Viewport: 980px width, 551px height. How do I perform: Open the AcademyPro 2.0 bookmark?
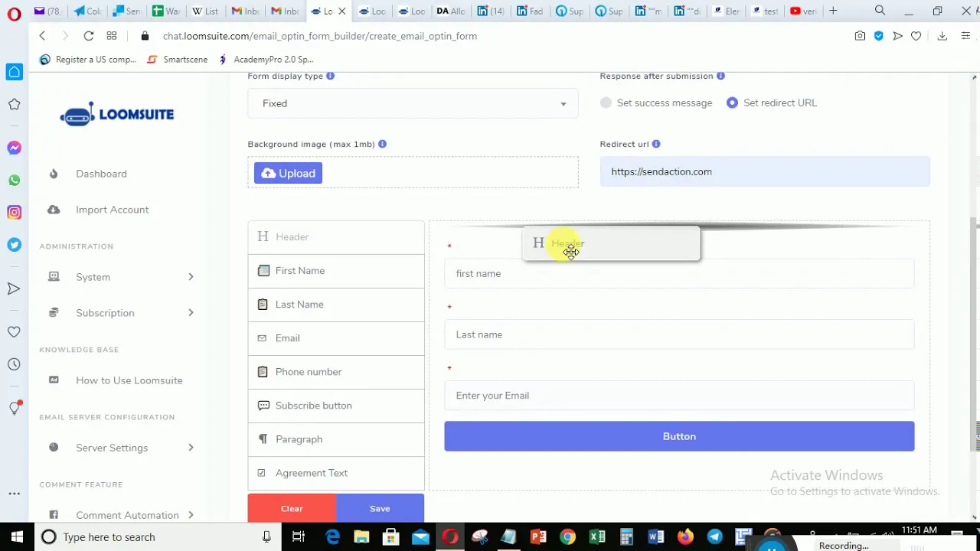(x=266, y=59)
